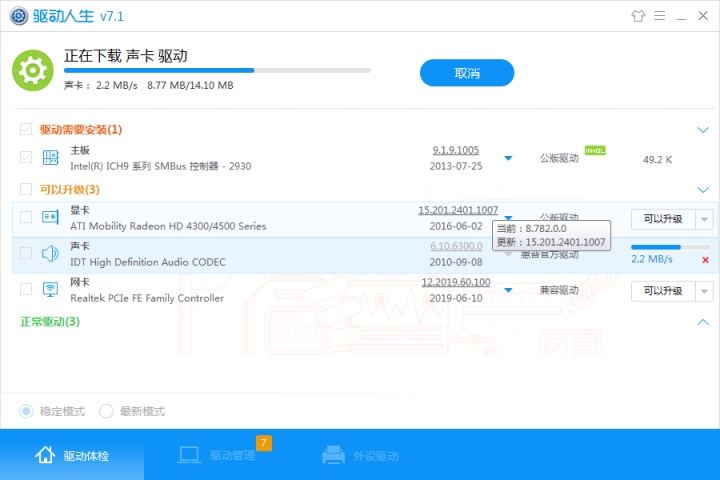
Task: Open the hamburger main menu icon
Action: click(660, 16)
